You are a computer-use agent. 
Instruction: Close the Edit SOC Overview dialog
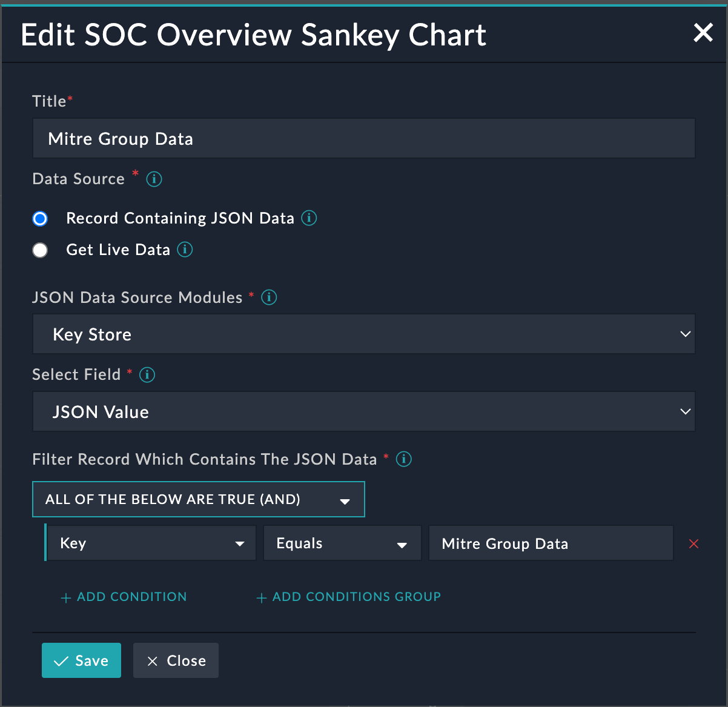tap(703, 33)
